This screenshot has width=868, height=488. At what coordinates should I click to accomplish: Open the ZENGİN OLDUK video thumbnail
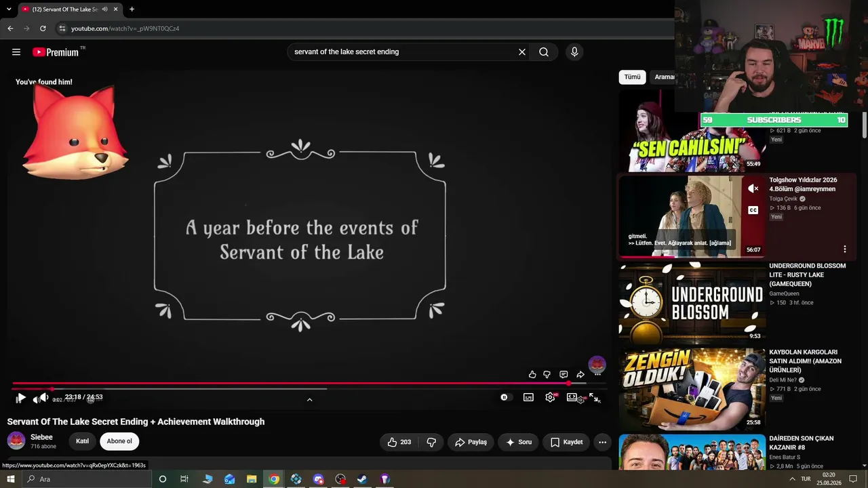[x=692, y=389]
